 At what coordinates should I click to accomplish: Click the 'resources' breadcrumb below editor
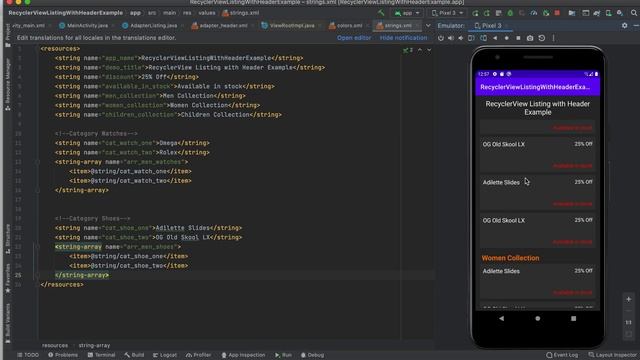point(55,345)
